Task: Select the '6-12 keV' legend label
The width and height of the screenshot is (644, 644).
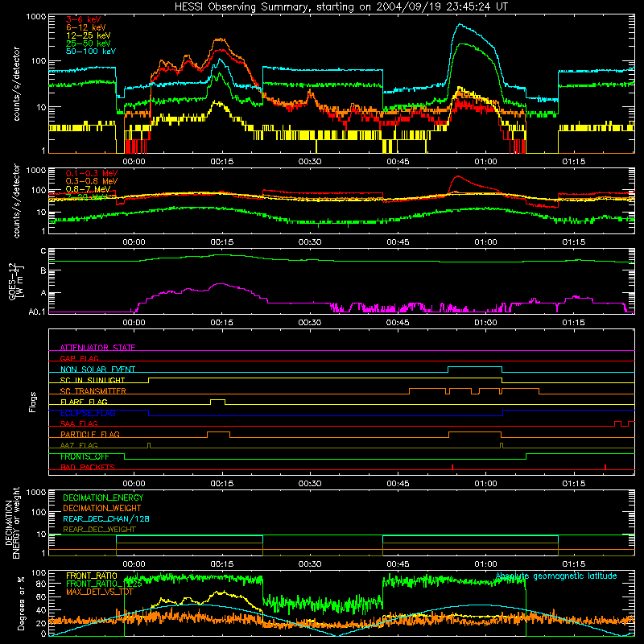Action: coord(86,27)
